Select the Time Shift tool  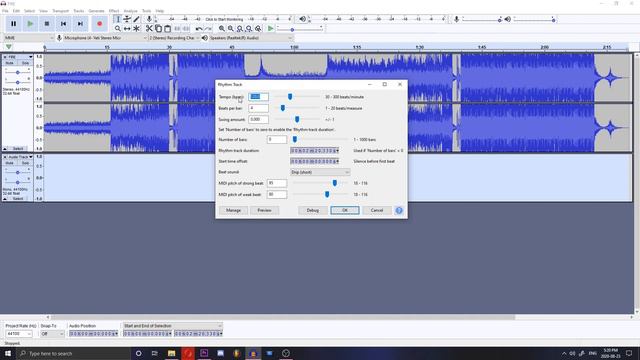tap(127, 29)
